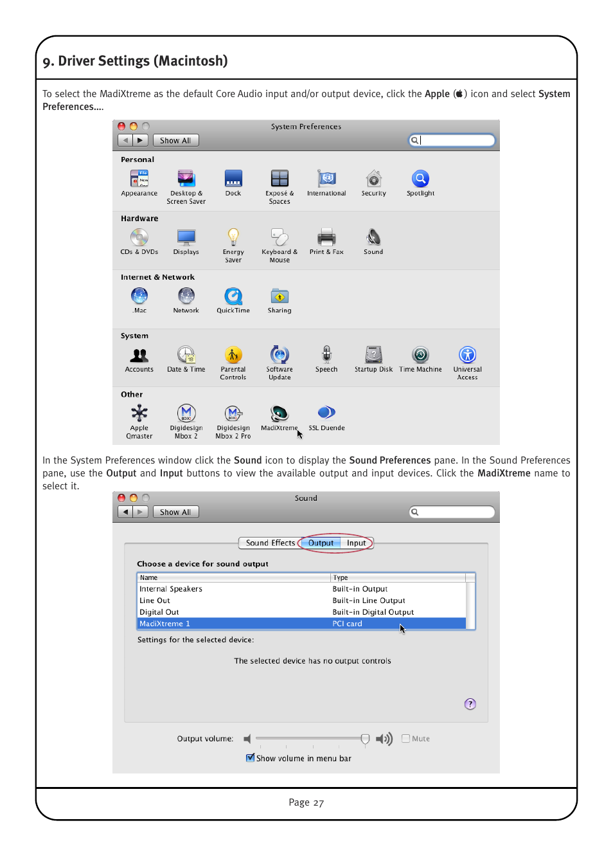Switch to the Sound Effects tab
Screen dimensions: 613x868
coord(270,543)
